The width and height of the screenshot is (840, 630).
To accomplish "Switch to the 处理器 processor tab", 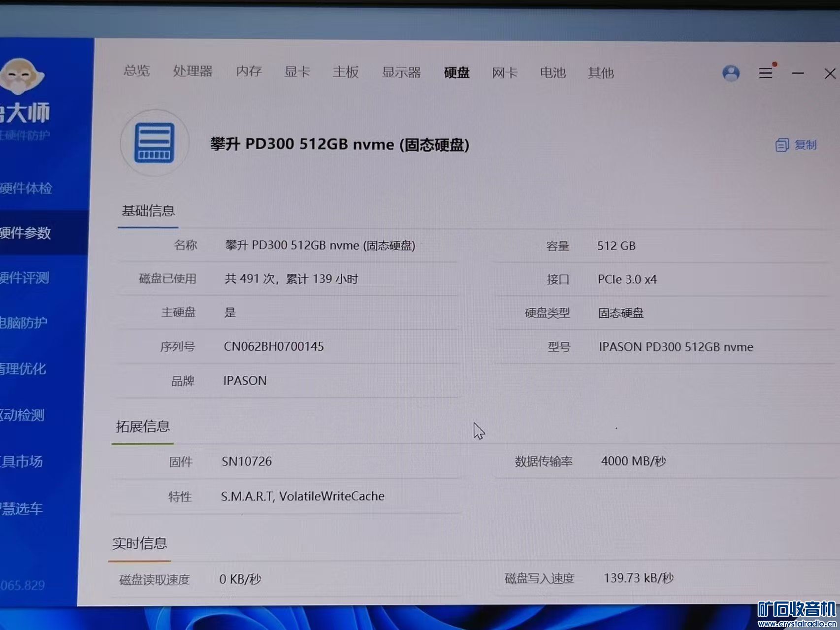I will pyautogui.click(x=193, y=71).
